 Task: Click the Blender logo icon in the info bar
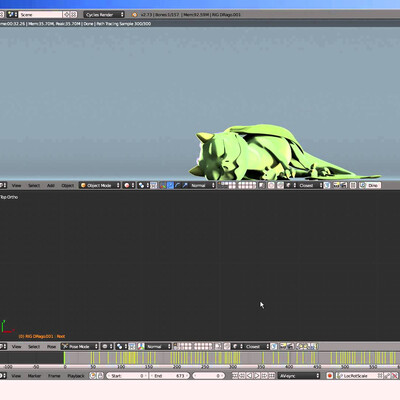134,15
